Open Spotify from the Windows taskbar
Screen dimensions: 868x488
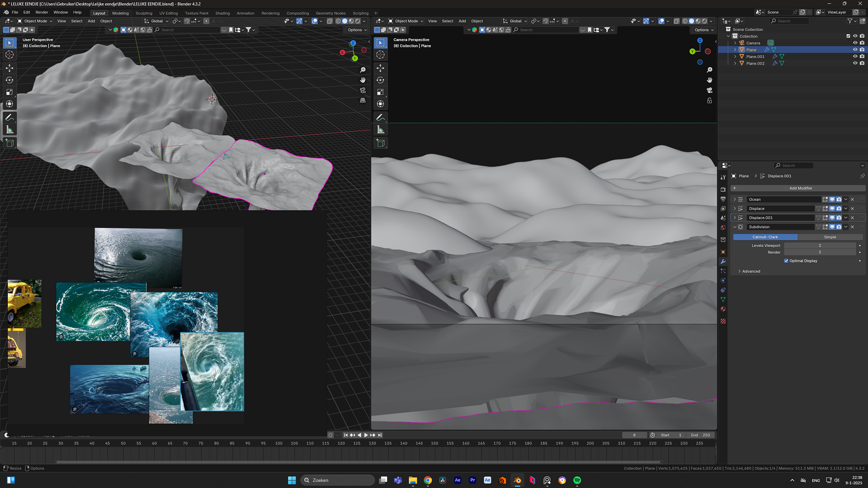tap(577, 480)
